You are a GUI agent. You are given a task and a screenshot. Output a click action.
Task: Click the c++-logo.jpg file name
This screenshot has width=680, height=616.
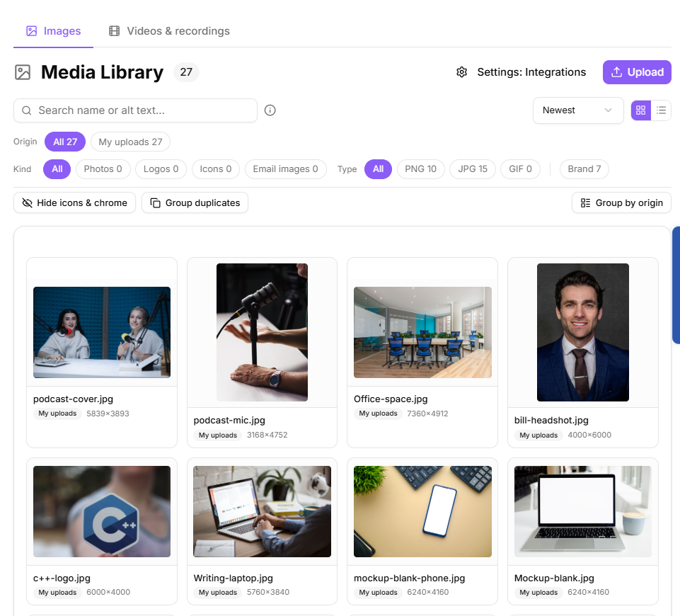click(x=62, y=578)
